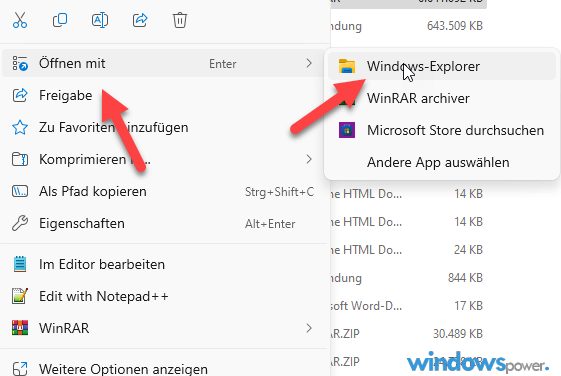561x376 pixels.
Task: Choose Andere App auswählen
Action: tap(442, 162)
